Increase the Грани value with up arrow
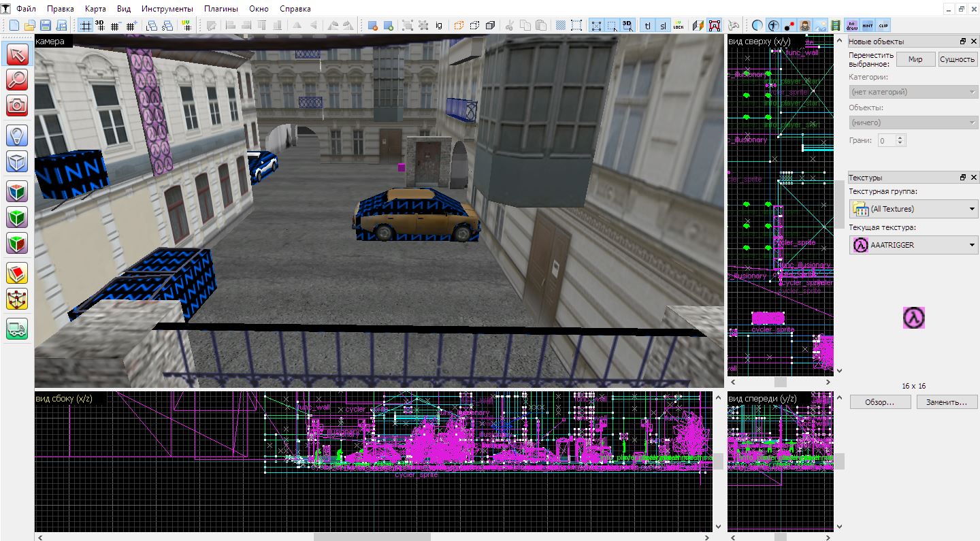This screenshot has width=980, height=541. [x=901, y=137]
